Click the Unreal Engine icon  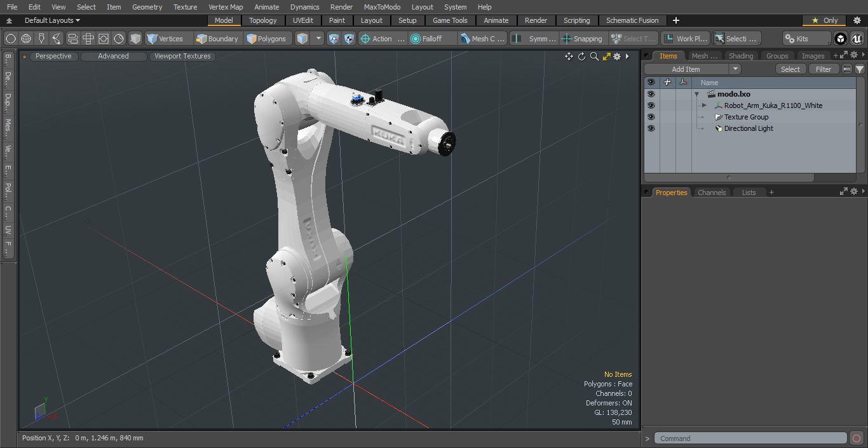(x=857, y=39)
